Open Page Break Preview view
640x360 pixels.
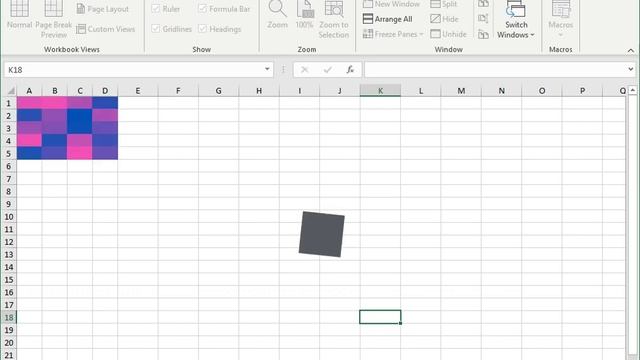pyautogui.click(x=53, y=20)
